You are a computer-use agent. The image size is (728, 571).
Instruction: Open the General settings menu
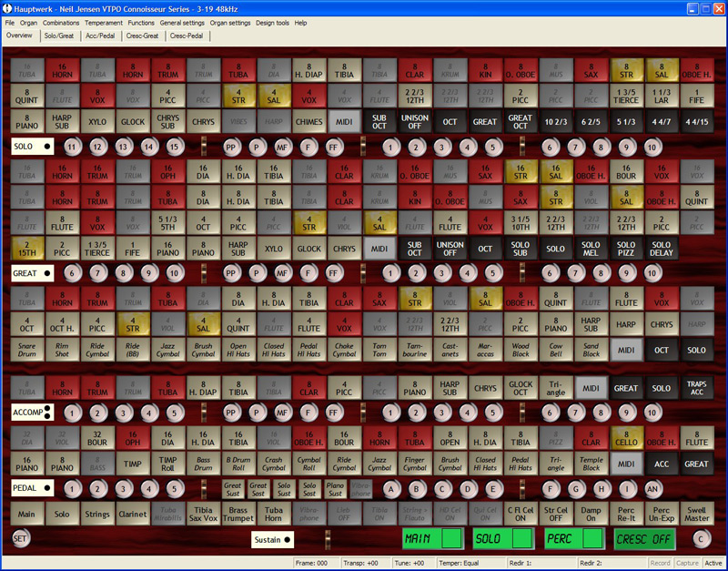point(182,22)
